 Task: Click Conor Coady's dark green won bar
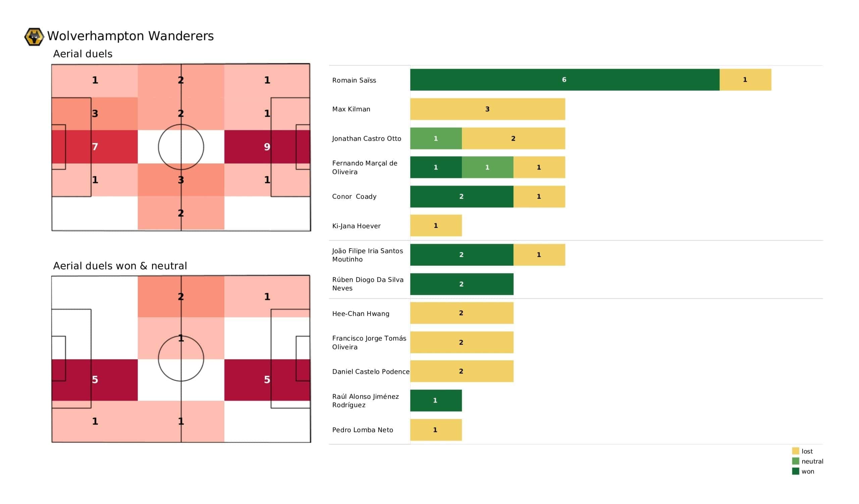click(461, 196)
